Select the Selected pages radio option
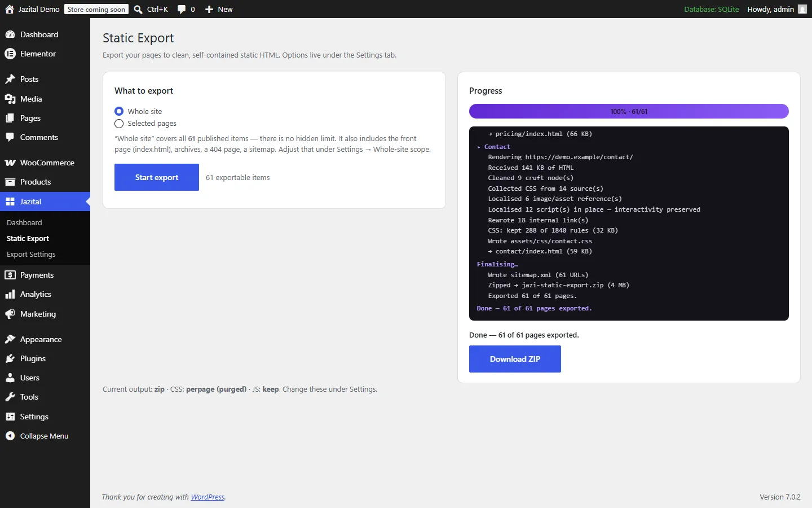Screen dimensions: 812x508 pos(119,124)
